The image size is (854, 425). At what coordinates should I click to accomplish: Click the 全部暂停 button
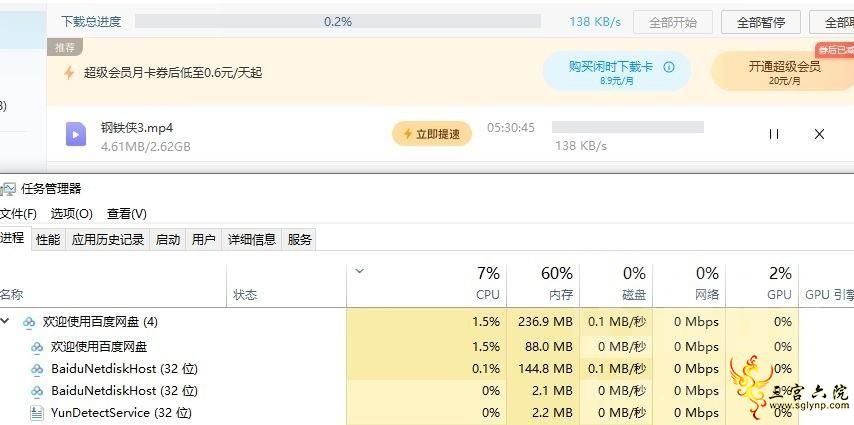click(761, 22)
